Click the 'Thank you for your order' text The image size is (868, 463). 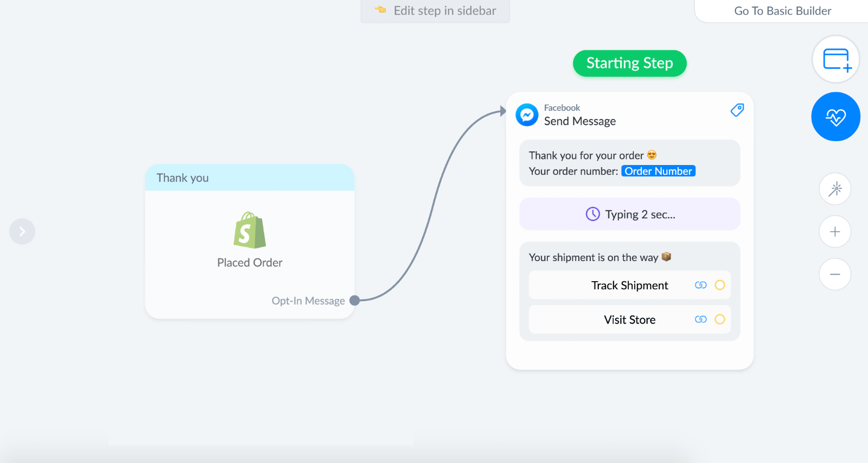586,156
